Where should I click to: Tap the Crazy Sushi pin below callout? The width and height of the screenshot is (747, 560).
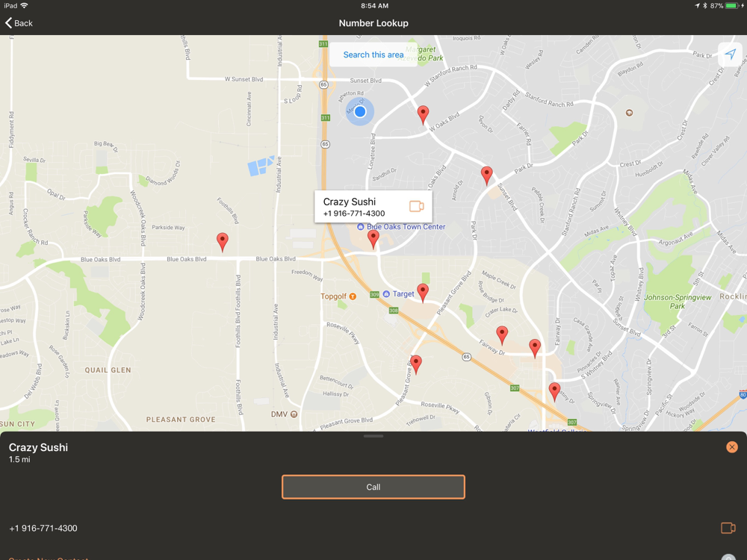[x=373, y=240]
